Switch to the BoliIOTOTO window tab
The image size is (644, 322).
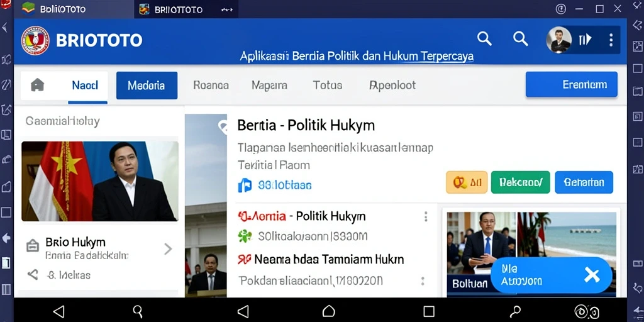[x=74, y=9]
